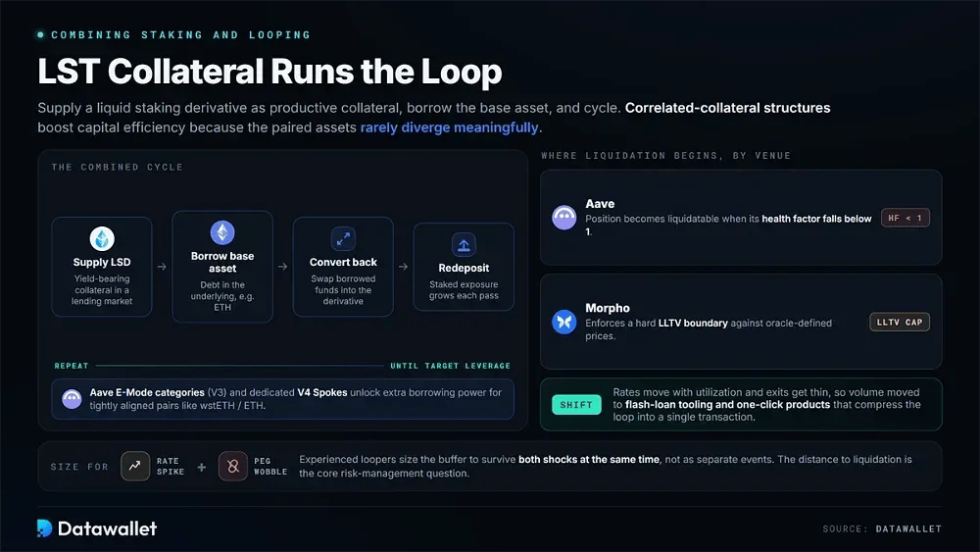This screenshot has width=980, height=552.
Task: Click the 'Datawallet' brand name
Action: [x=108, y=528]
